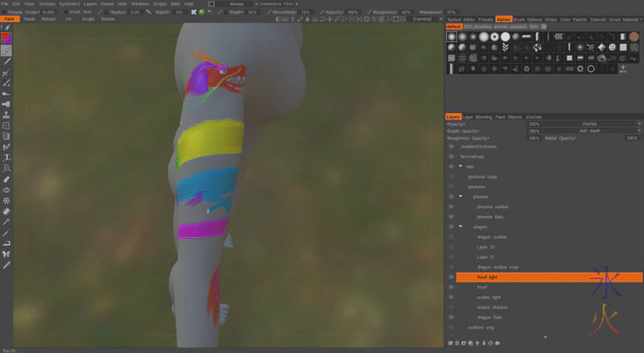Hide the AmbientOcclusion layer
The height and width of the screenshot is (353, 644).
pos(451,146)
